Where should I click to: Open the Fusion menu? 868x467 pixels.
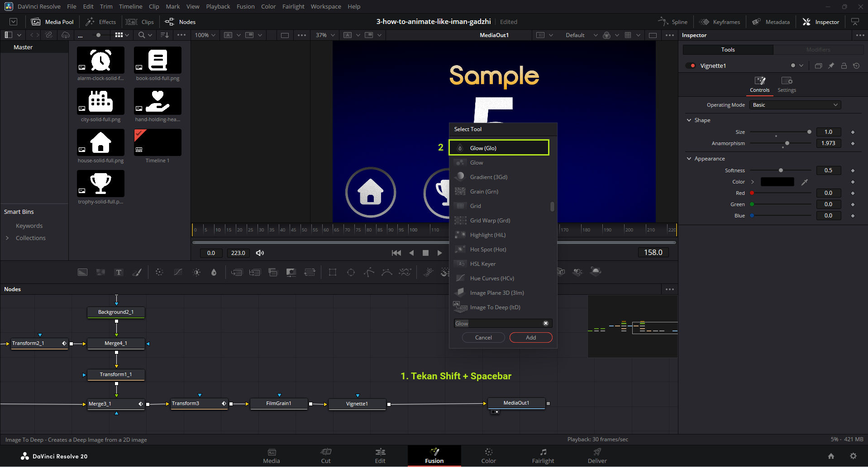click(x=245, y=7)
